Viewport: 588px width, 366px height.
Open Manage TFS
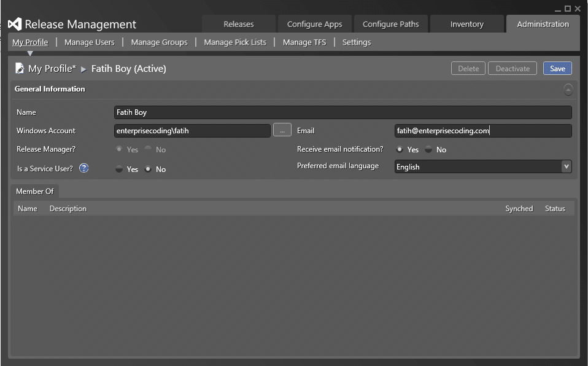point(304,42)
